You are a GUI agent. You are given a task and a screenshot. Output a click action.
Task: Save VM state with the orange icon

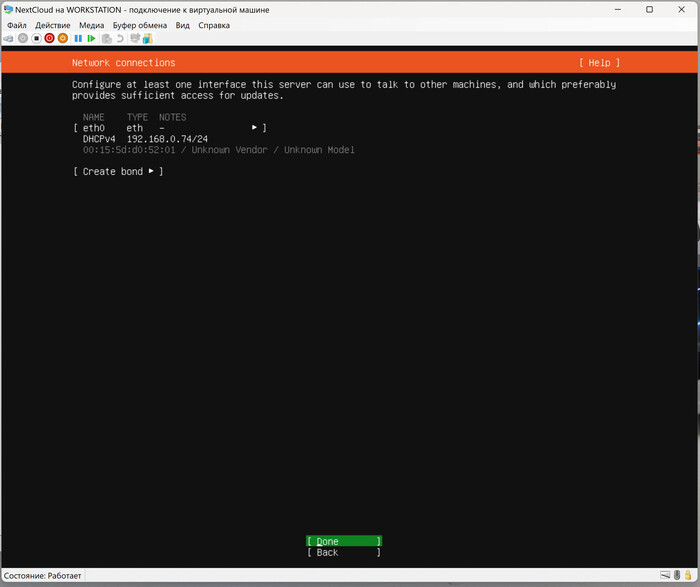pyautogui.click(x=62, y=39)
